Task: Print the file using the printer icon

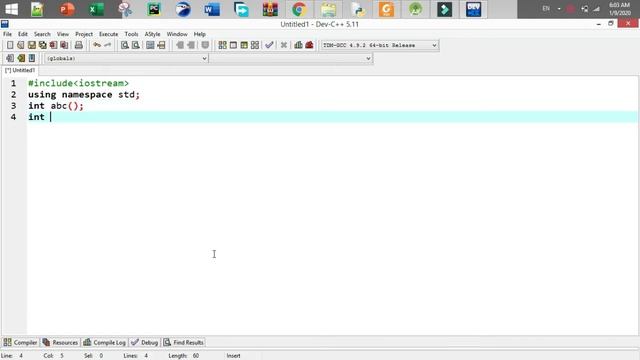Action: tap(79, 45)
